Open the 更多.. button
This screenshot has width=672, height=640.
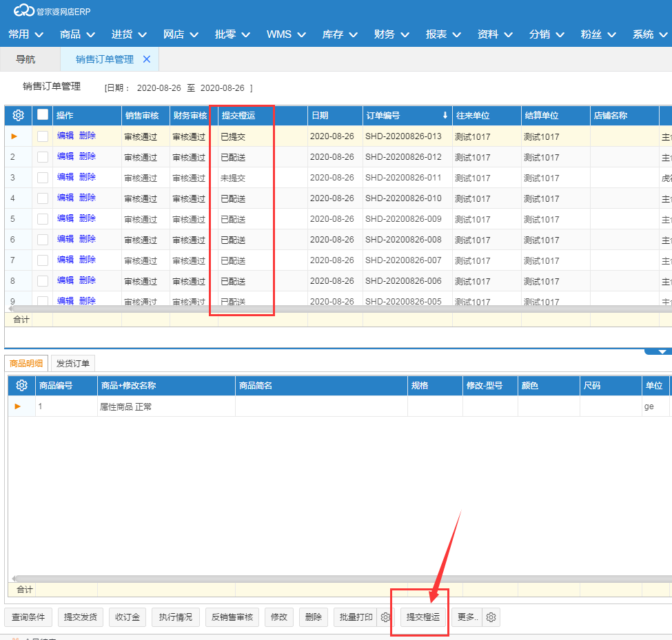[x=467, y=617]
